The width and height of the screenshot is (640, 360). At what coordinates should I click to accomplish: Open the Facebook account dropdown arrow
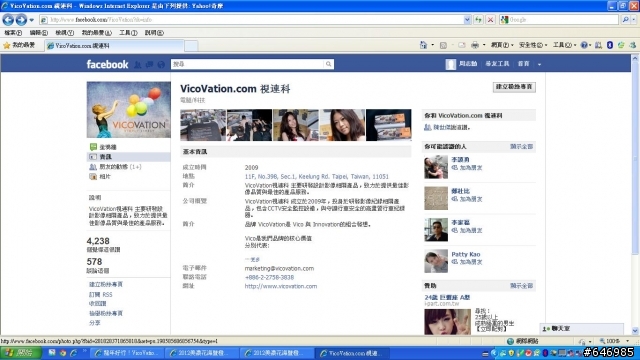[x=539, y=64]
